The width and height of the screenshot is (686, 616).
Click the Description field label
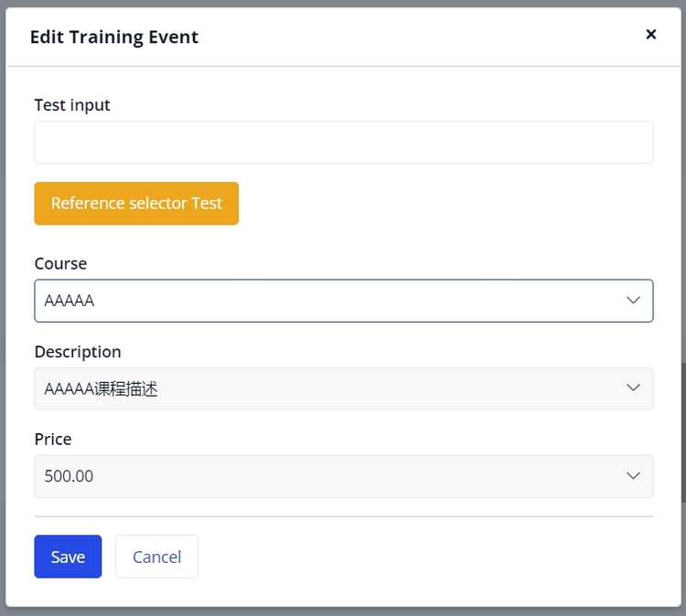pos(78,352)
